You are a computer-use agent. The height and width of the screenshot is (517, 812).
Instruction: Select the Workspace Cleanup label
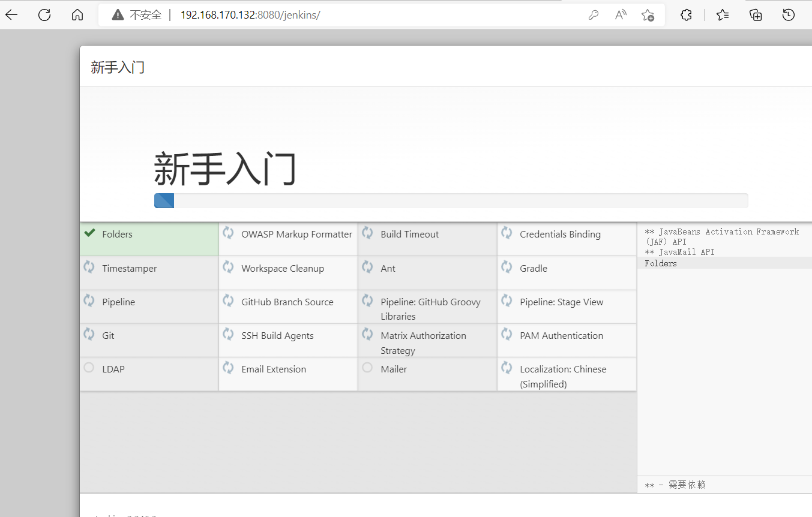tap(283, 269)
